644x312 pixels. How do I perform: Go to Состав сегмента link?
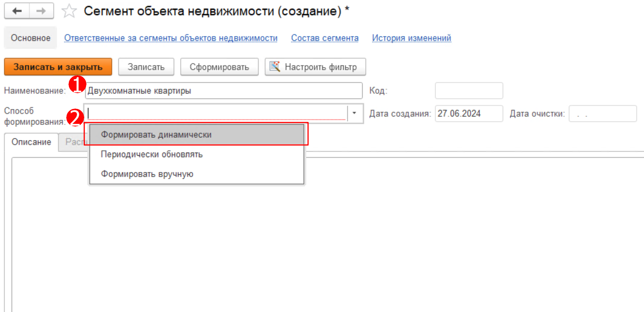325,38
